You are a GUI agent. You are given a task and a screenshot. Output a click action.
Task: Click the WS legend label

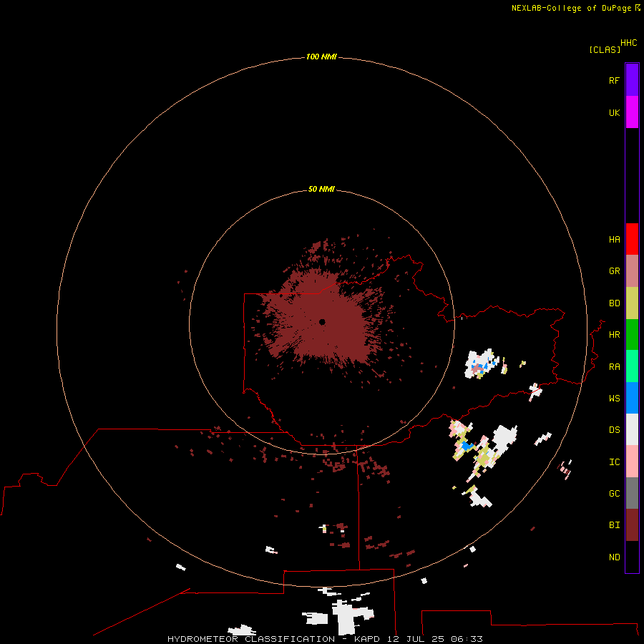tap(614, 398)
